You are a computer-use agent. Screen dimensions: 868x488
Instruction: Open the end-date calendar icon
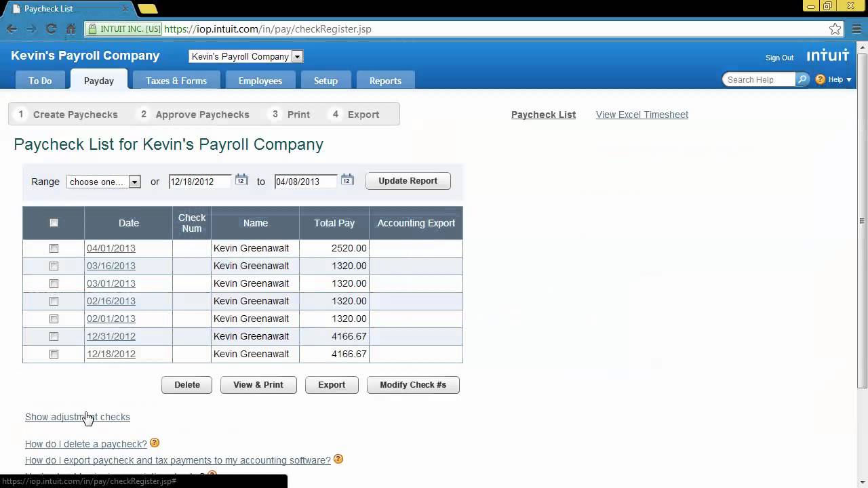pos(347,180)
